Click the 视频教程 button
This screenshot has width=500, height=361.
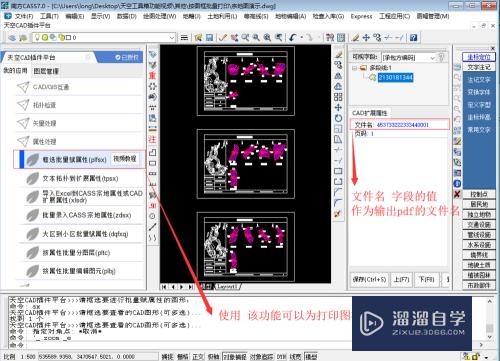point(125,159)
